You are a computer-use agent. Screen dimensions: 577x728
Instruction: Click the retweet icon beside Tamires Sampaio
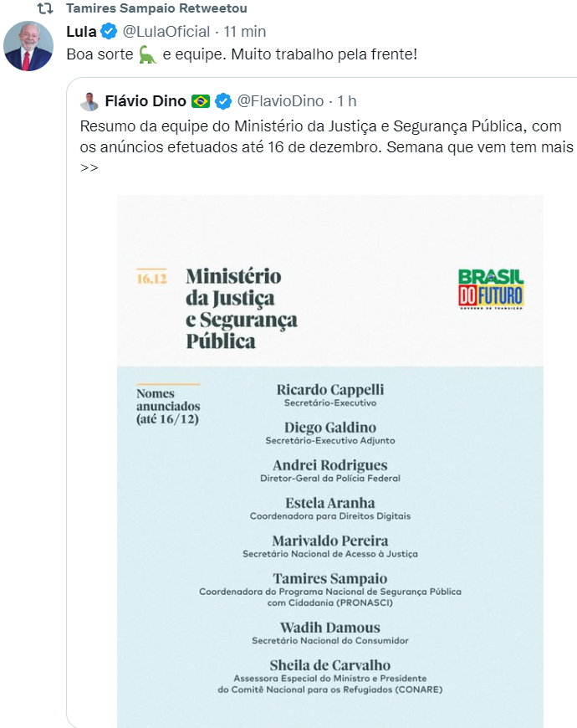pos(45,9)
